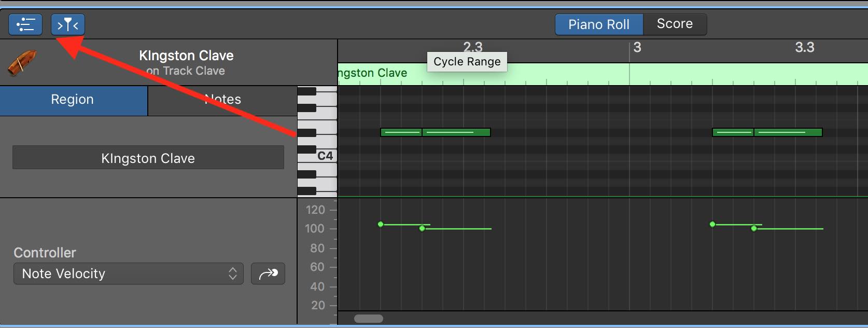Click the 3.3 ruler position marker
The image size is (868, 328).
(x=804, y=48)
